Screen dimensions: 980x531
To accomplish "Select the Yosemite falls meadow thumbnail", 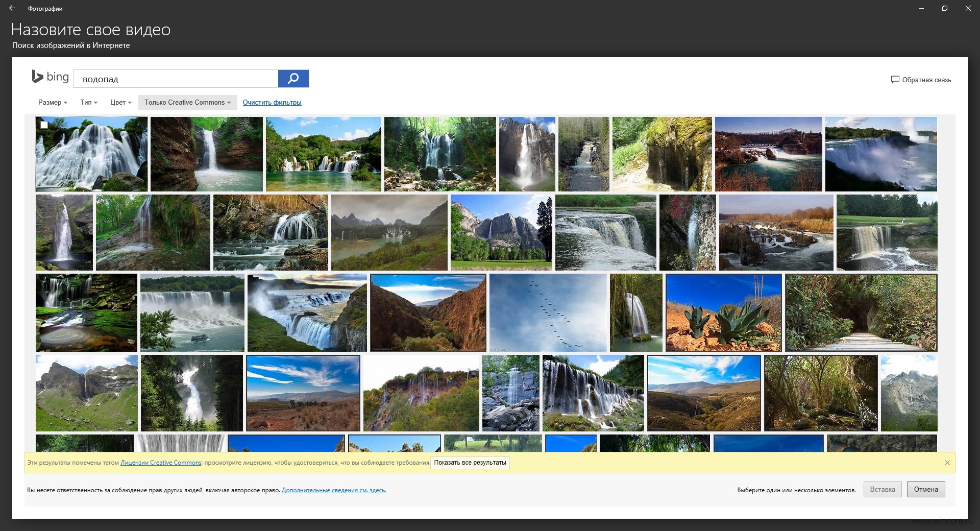I will pos(501,232).
